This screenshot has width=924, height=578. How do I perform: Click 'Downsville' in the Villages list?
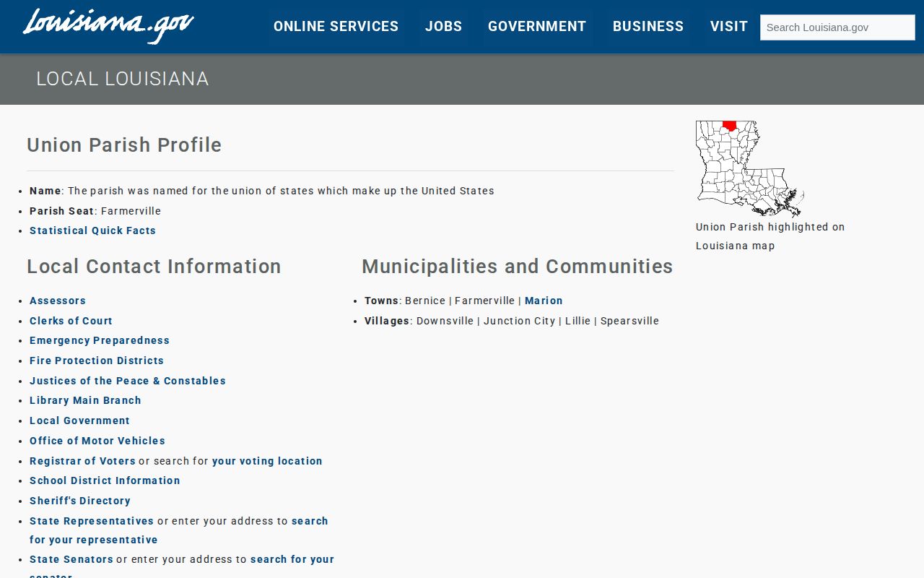[445, 321]
